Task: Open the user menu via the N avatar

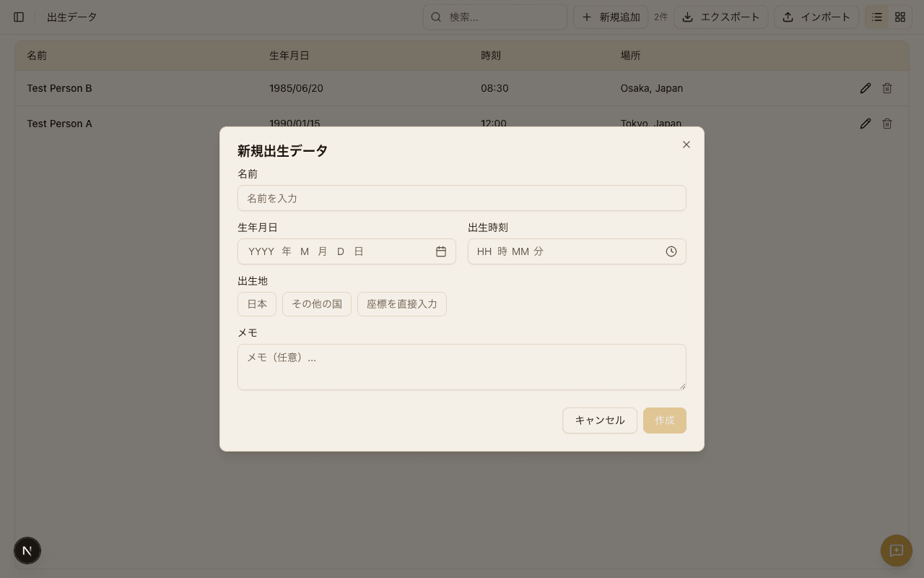Action: (27, 551)
